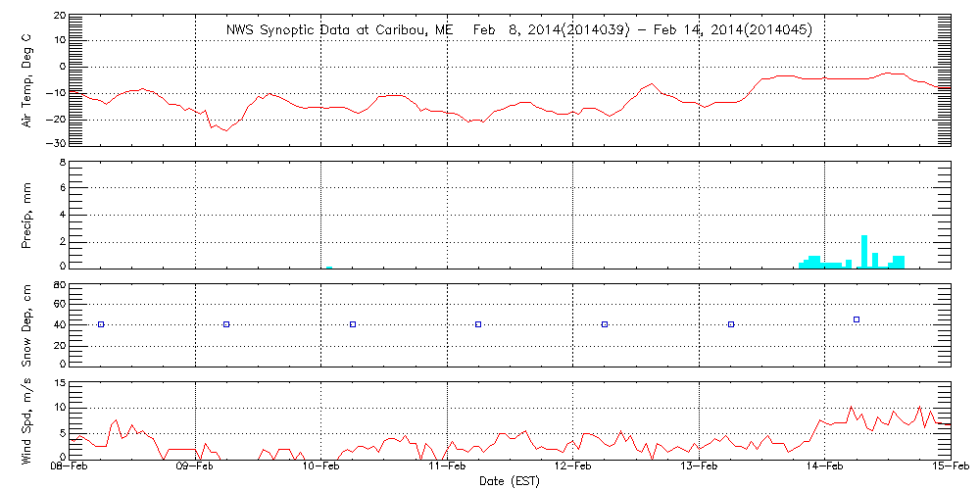Click the 09-Feb snow depth square marker

(226, 324)
